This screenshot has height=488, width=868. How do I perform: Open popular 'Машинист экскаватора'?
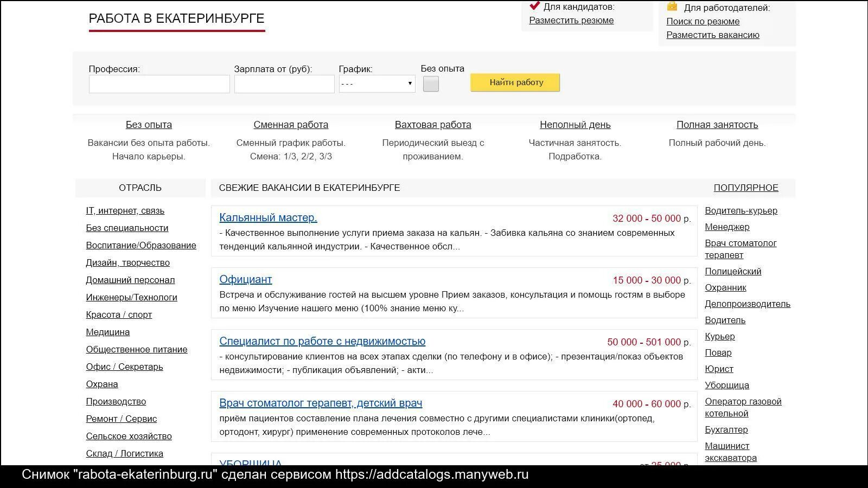[x=731, y=452]
